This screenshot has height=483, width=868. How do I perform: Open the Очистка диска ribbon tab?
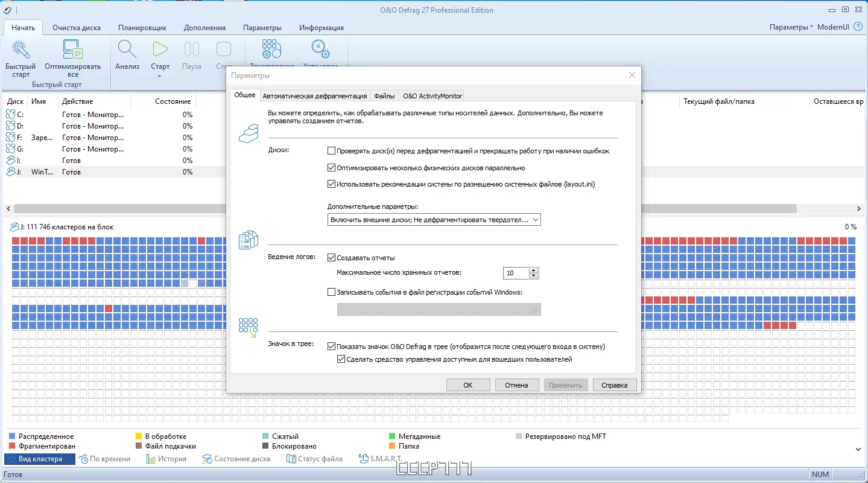pyautogui.click(x=77, y=28)
